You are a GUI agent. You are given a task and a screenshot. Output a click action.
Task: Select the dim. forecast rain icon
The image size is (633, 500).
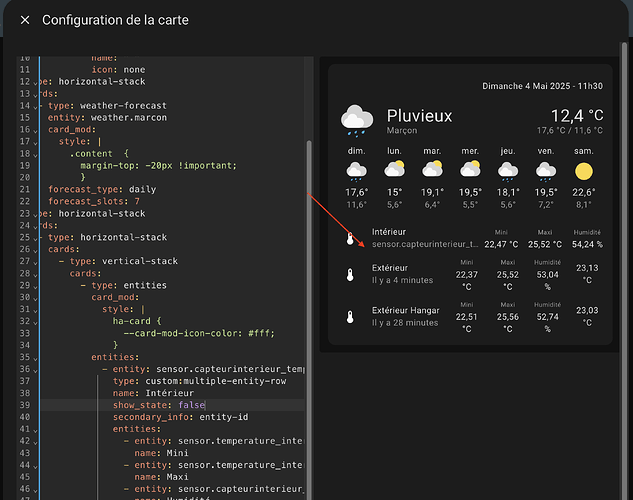pyautogui.click(x=356, y=171)
